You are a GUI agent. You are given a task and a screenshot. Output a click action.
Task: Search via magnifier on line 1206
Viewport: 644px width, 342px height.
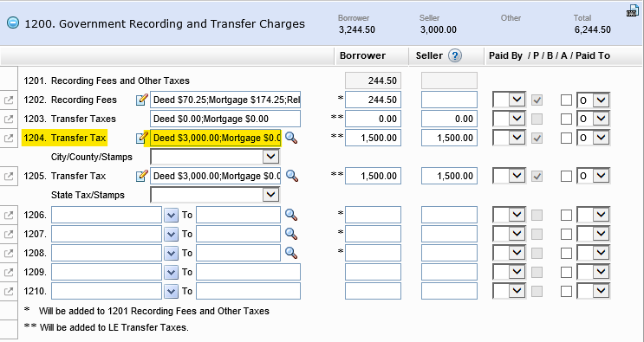(x=291, y=215)
